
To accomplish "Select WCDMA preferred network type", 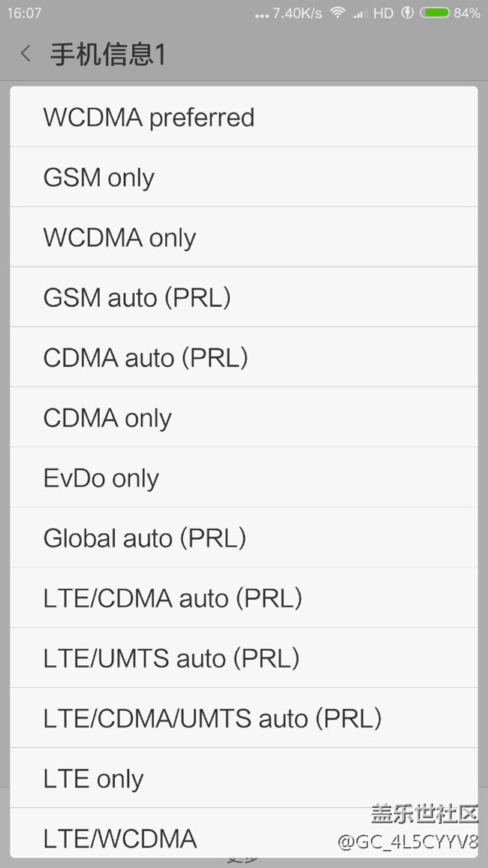I will tap(149, 117).
